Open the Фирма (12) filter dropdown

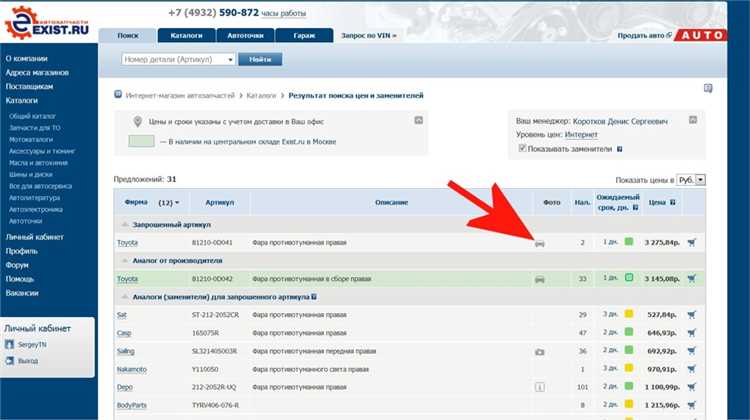coord(169,203)
